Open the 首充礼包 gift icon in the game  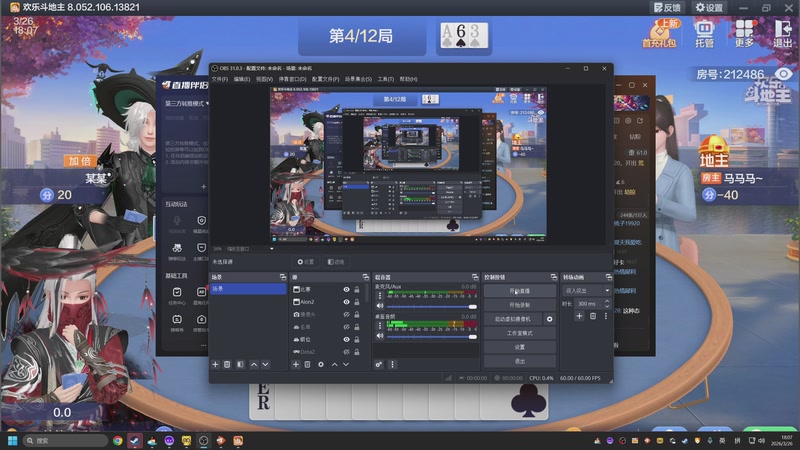point(660,34)
